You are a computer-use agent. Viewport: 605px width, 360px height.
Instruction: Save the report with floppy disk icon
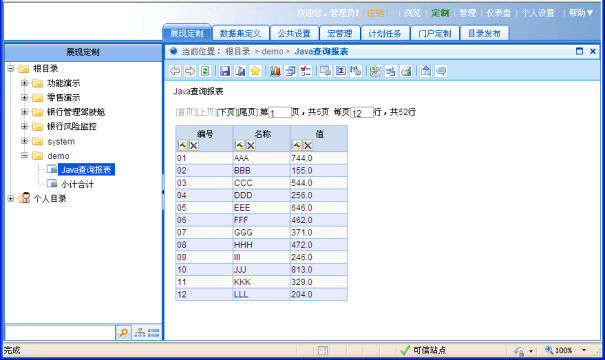coord(225,71)
